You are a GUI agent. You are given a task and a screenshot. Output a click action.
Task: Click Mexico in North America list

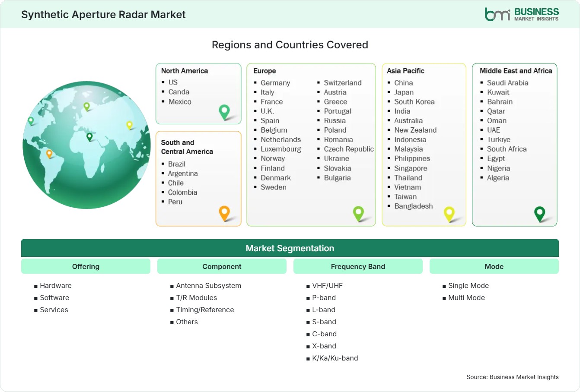pos(180,102)
